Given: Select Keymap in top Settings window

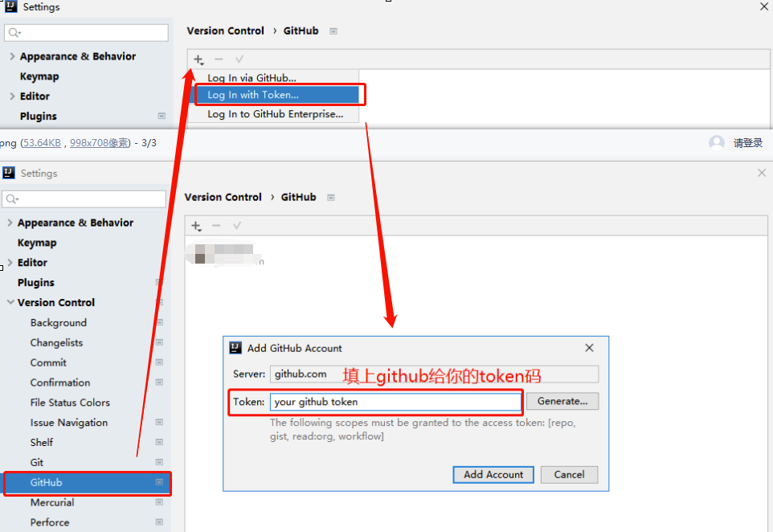Looking at the screenshot, I should [39, 76].
